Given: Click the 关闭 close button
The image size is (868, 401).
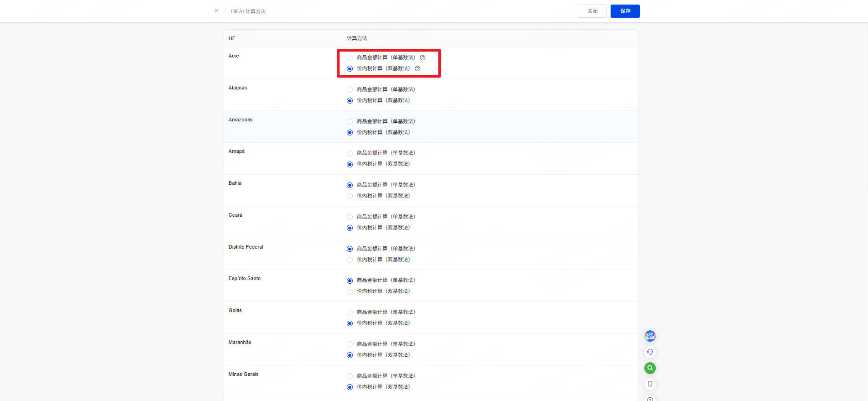Looking at the screenshot, I should 592,11.
